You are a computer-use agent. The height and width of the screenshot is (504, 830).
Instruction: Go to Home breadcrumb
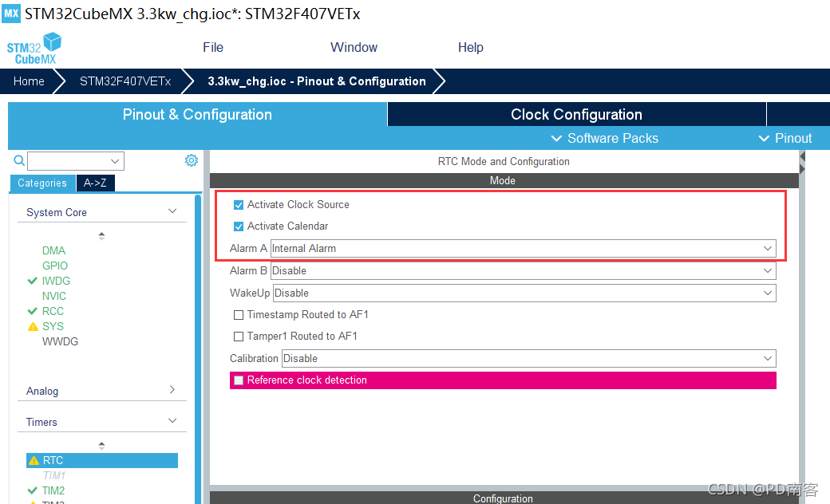pos(29,81)
